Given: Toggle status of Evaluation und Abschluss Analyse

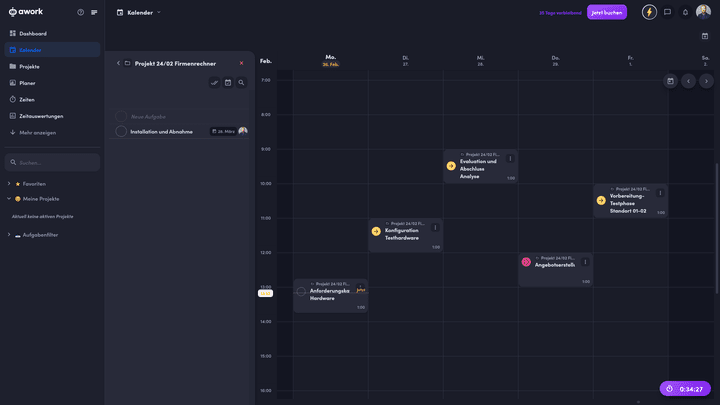Looking at the screenshot, I should (451, 166).
